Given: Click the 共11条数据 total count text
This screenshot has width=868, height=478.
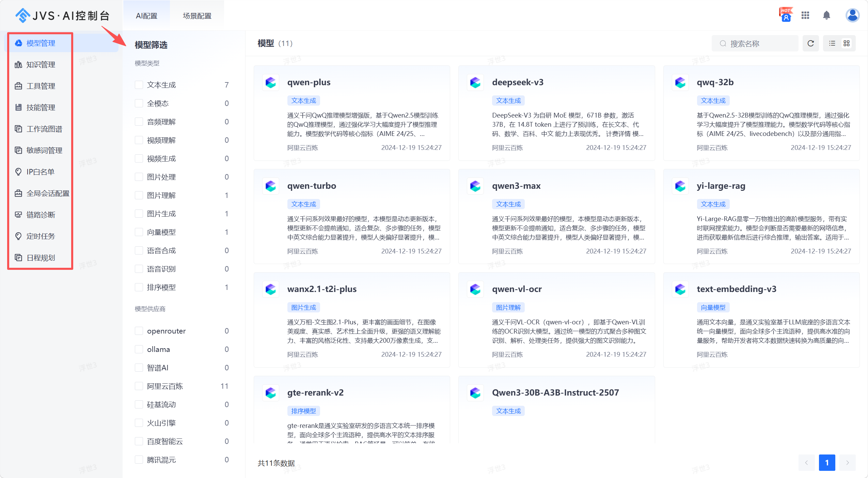Looking at the screenshot, I should pos(276,463).
